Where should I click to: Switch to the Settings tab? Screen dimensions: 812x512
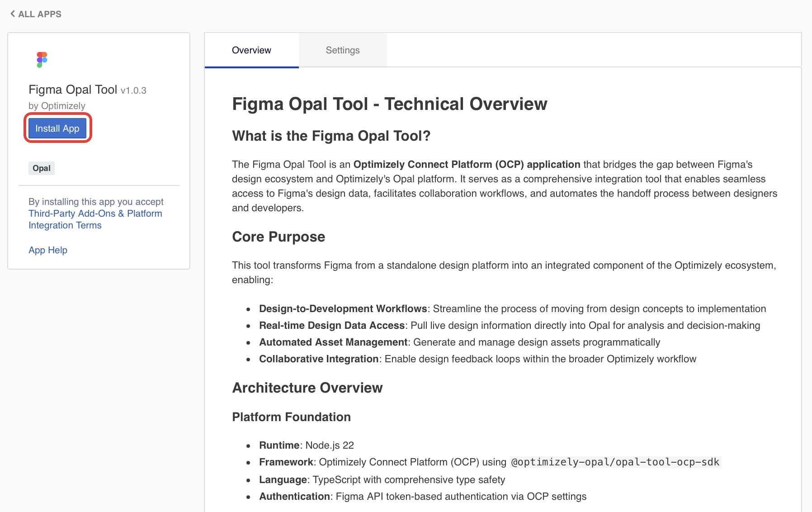(342, 50)
